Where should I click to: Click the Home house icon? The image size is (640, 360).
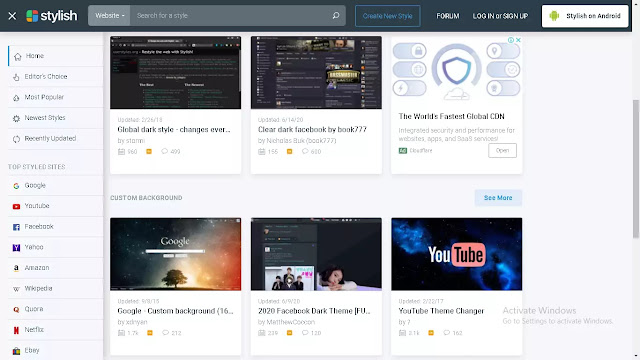[17, 56]
